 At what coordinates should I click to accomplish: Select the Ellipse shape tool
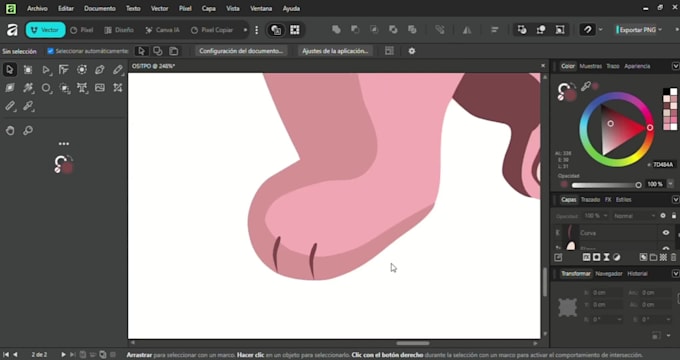(46, 88)
